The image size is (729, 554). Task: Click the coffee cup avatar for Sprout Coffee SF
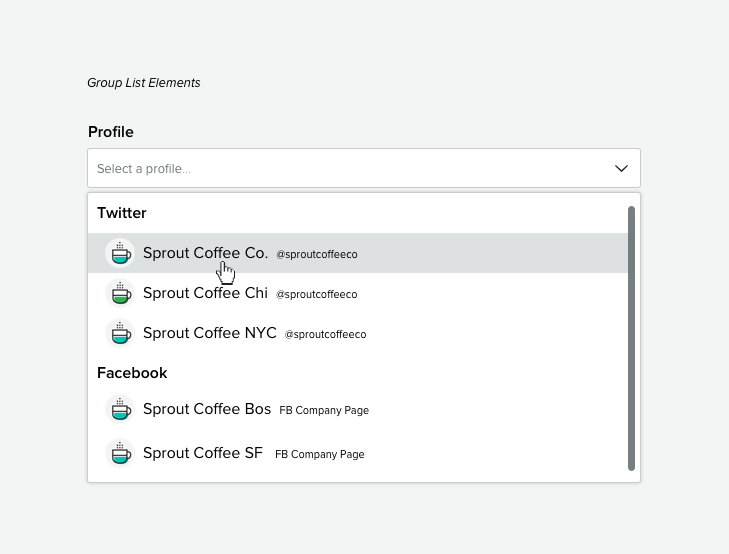pos(120,453)
